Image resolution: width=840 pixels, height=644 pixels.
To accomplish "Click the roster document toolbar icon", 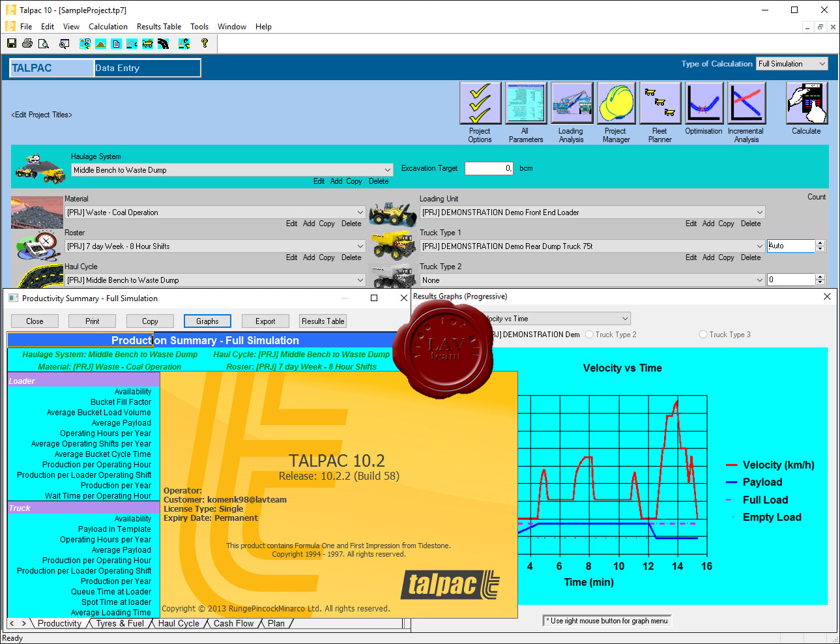I will point(116,43).
